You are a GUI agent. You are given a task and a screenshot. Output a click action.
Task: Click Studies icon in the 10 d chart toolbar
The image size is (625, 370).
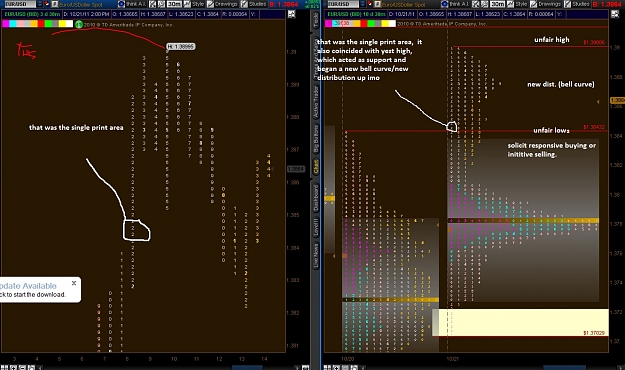click(567, 4)
